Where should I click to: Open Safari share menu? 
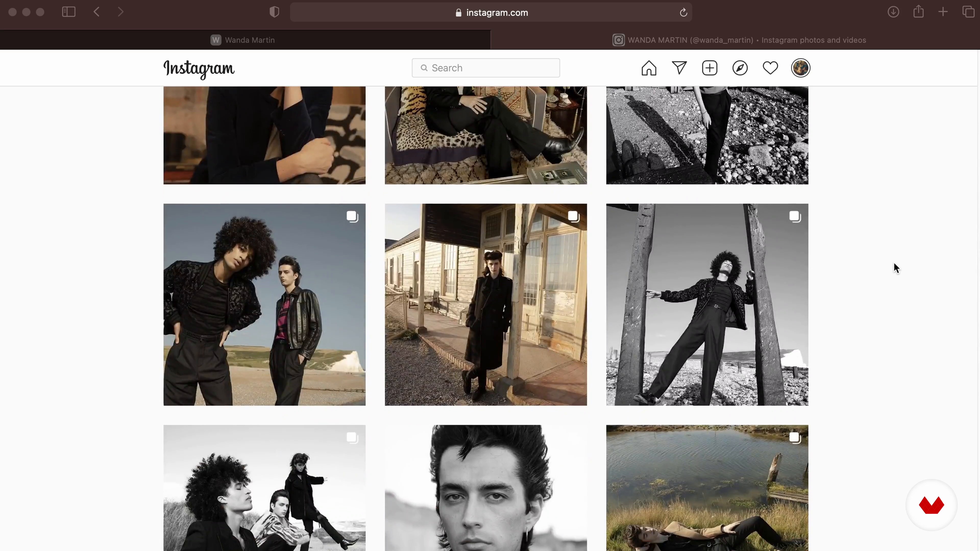pyautogui.click(x=918, y=11)
